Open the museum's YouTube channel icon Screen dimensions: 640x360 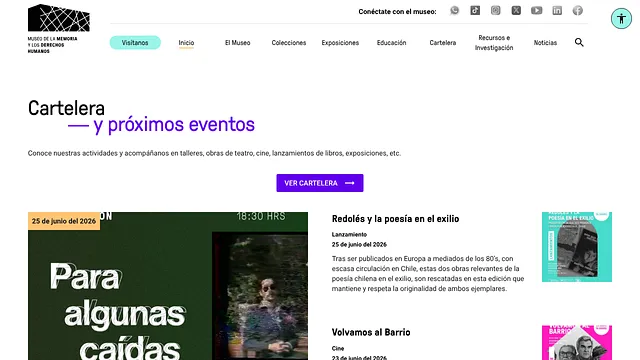click(x=537, y=11)
